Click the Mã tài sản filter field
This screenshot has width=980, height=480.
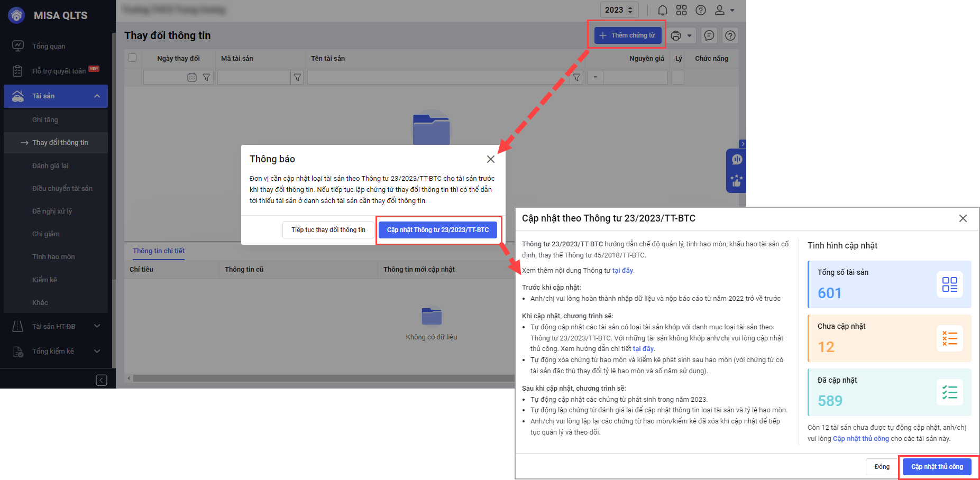(x=254, y=77)
